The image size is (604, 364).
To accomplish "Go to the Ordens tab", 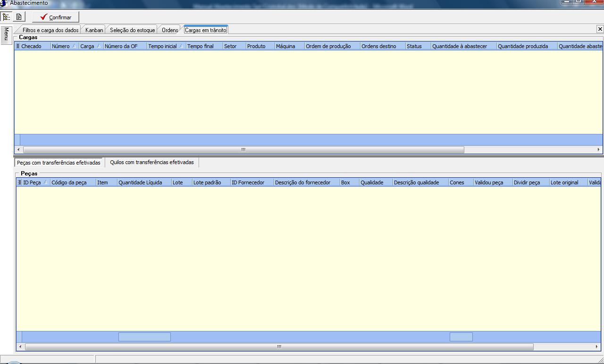I will [169, 30].
